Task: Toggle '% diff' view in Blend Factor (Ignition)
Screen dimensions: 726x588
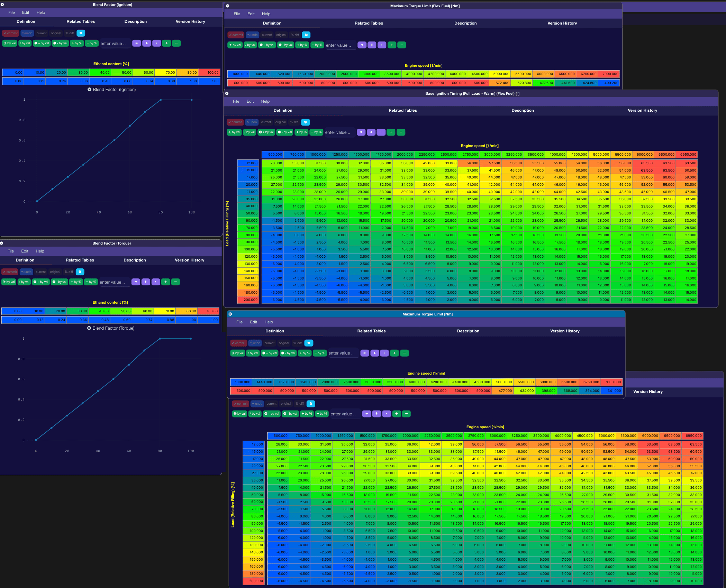Action: pyautogui.click(x=70, y=33)
